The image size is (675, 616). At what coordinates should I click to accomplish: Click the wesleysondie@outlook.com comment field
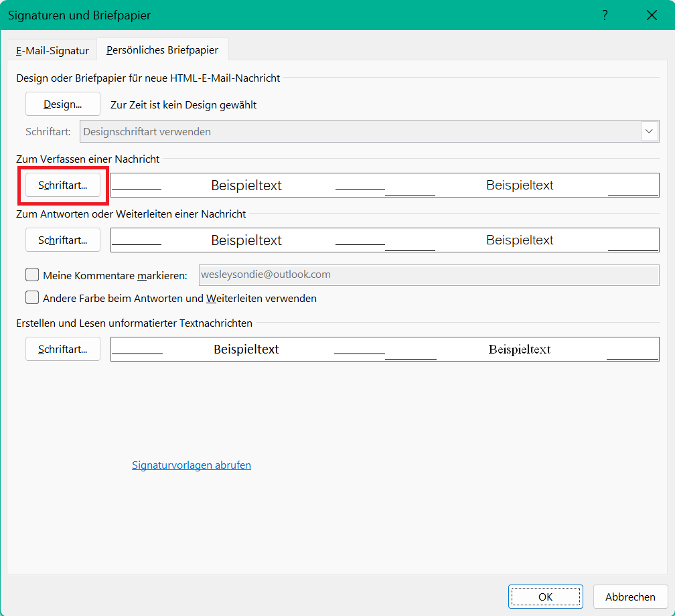pos(429,275)
